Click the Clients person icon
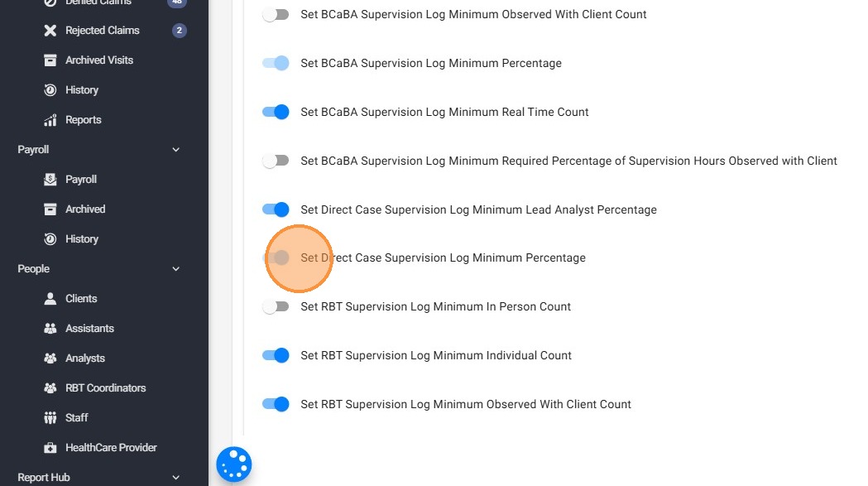The width and height of the screenshot is (868, 486). point(50,299)
